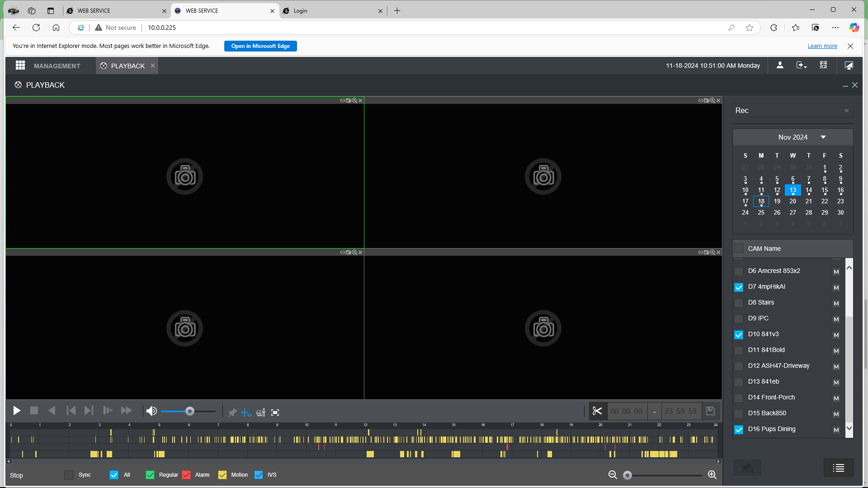Image resolution: width=868 pixels, height=488 pixels.
Task: Click the timeline scroll-right arrow
Action: point(718,461)
